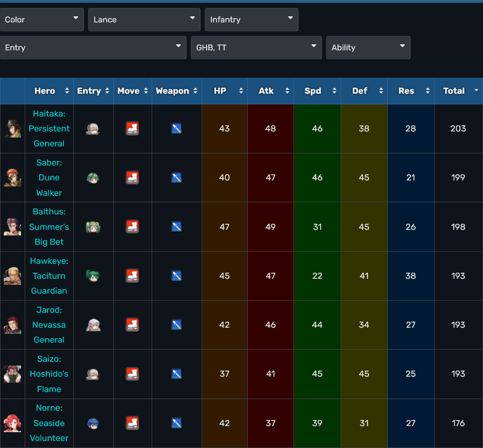The height and width of the screenshot is (448, 483).
Task: Open Jarod: Nevassa General hero page
Action: pyautogui.click(x=49, y=325)
